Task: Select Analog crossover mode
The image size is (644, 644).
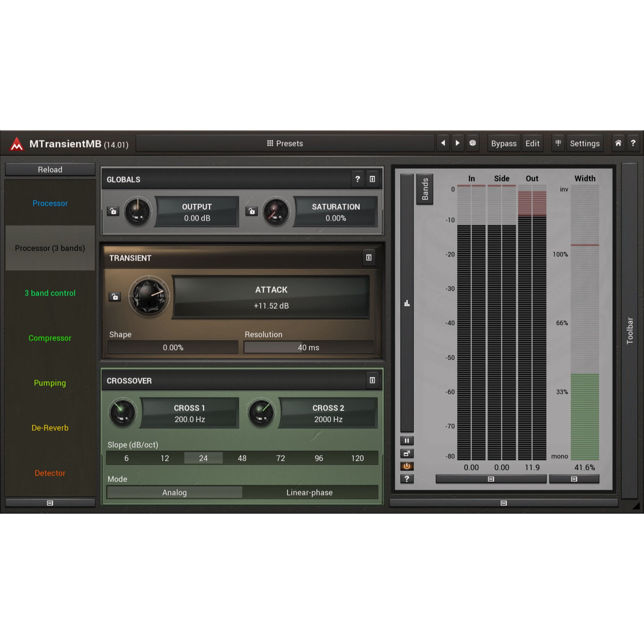Action: [x=174, y=492]
